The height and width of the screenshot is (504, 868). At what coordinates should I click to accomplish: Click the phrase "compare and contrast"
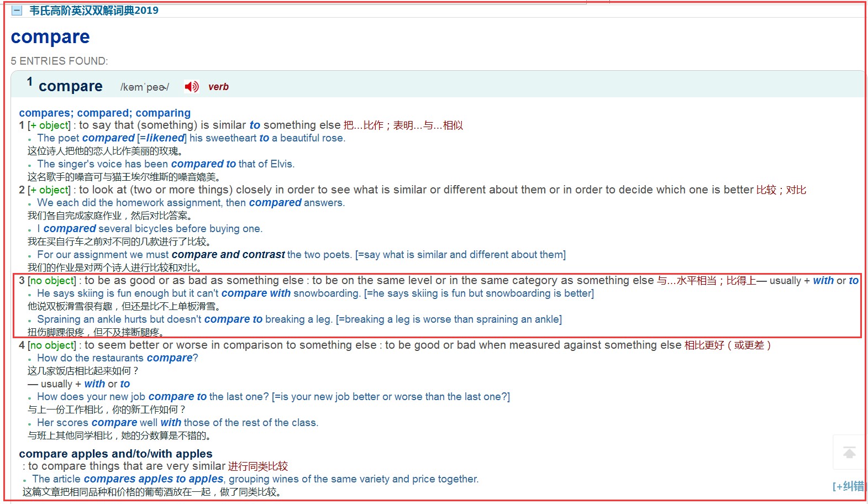(228, 255)
